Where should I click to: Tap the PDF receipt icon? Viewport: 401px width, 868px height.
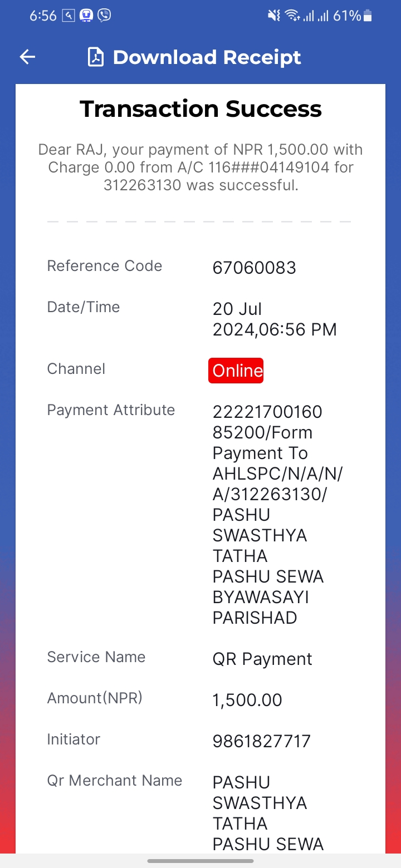(96, 57)
